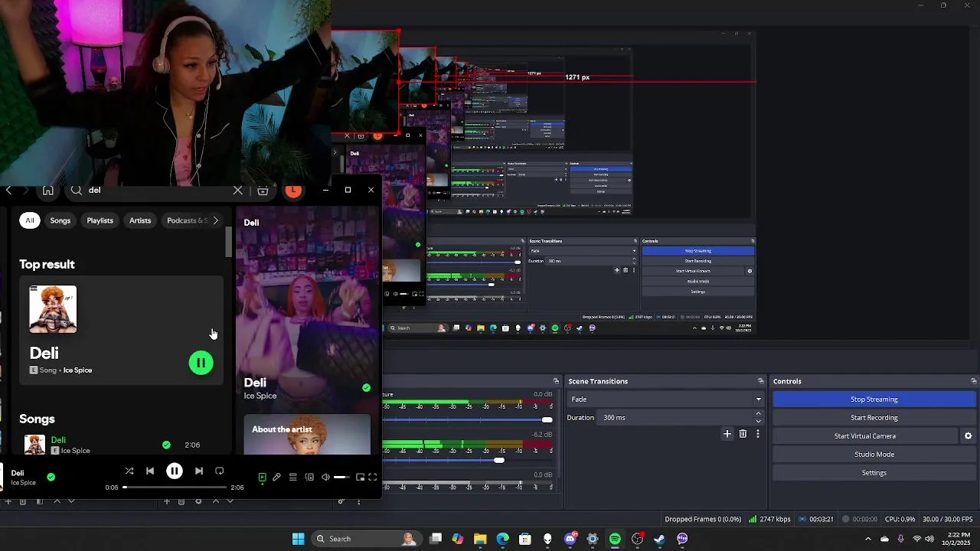
Task: Increase transition Duration with up arrow
Action: tap(759, 414)
